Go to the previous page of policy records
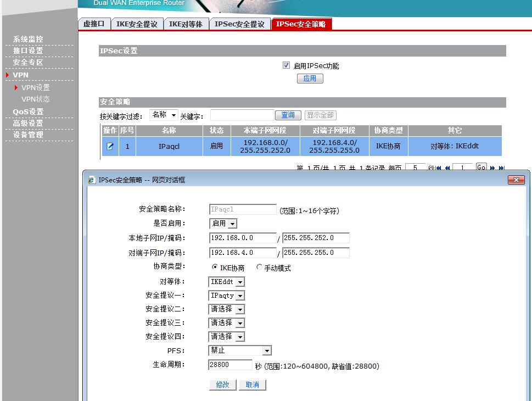The width and height of the screenshot is (532, 401). [447, 168]
